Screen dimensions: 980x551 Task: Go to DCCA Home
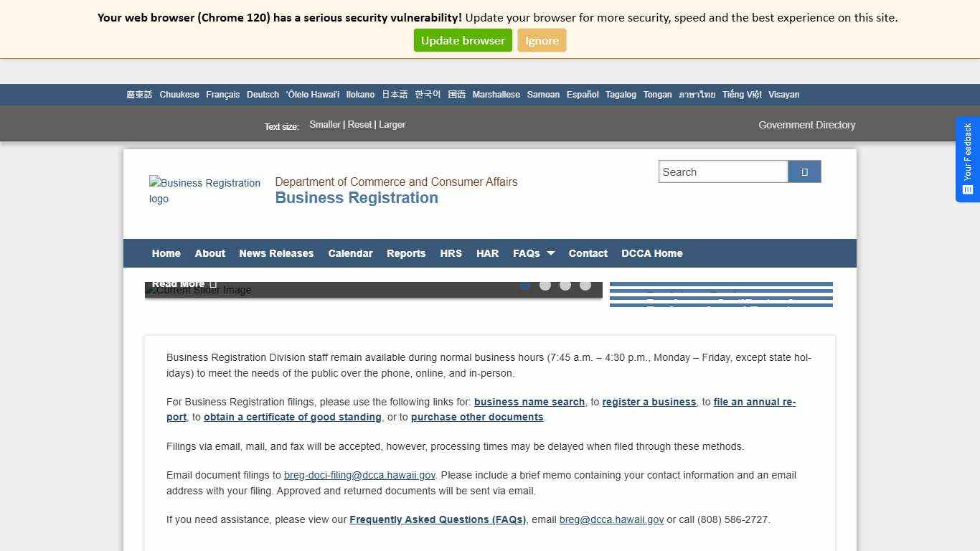coord(652,253)
